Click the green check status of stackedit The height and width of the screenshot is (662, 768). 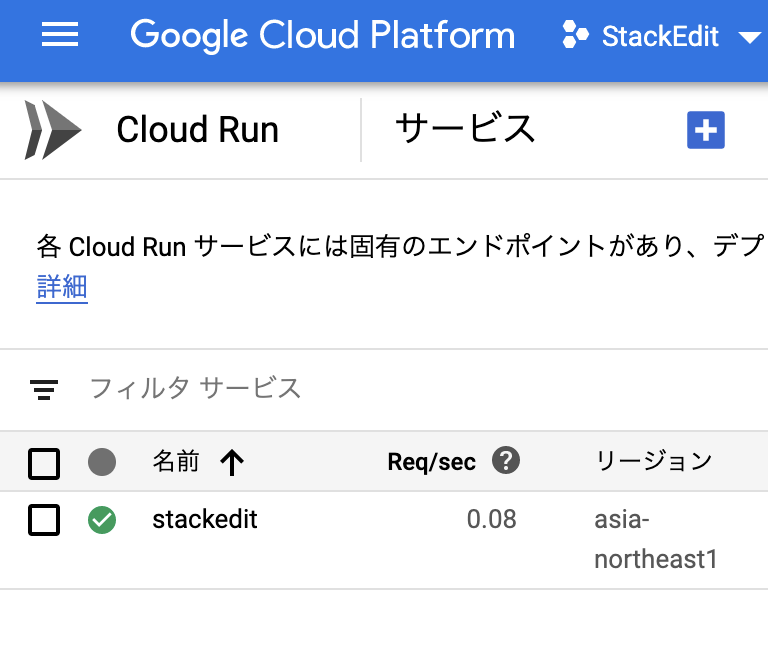coord(102,520)
